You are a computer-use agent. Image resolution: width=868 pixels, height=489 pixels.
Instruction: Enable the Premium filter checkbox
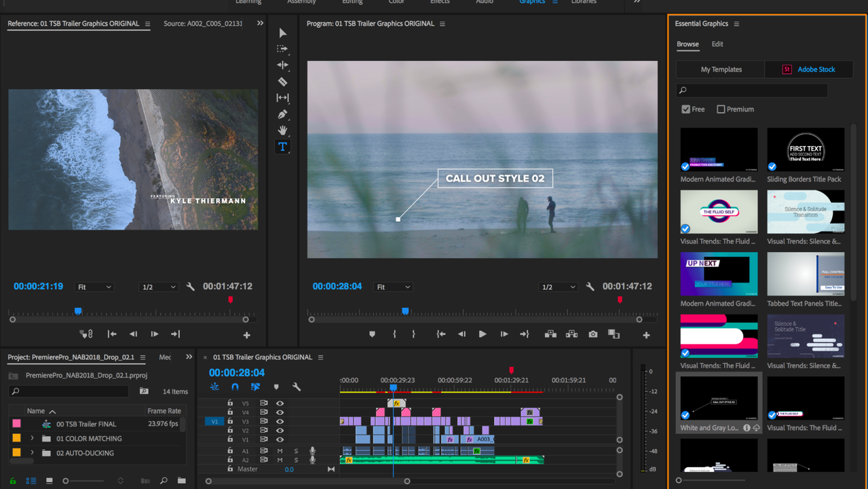(x=721, y=109)
